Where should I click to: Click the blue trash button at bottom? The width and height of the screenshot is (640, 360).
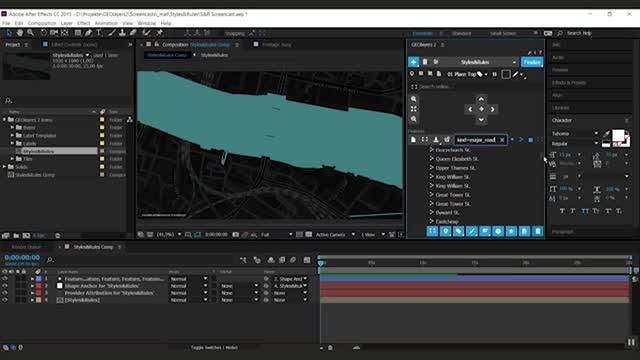pos(538,231)
